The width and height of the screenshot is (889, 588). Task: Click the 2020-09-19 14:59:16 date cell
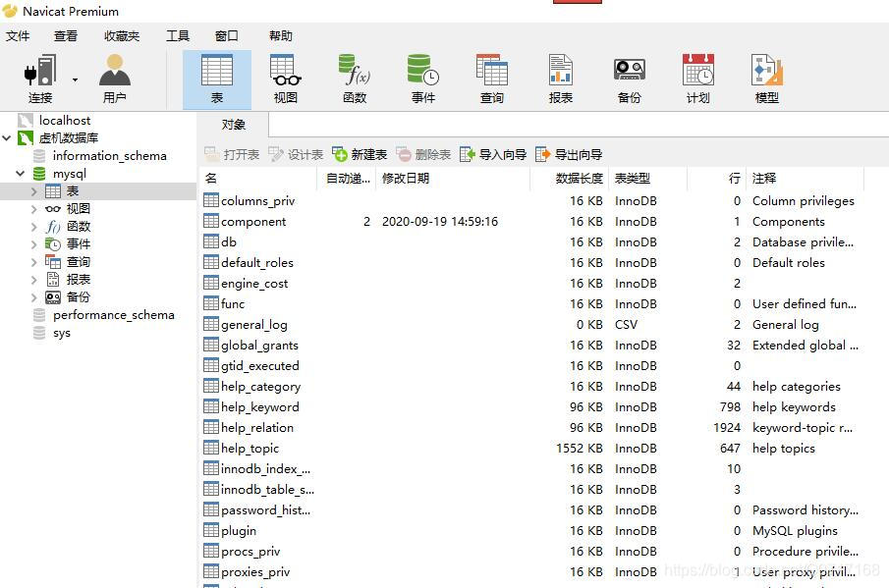coord(440,222)
